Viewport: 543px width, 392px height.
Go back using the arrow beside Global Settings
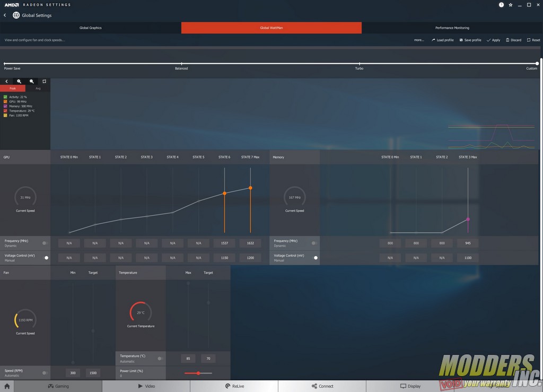(x=5, y=15)
